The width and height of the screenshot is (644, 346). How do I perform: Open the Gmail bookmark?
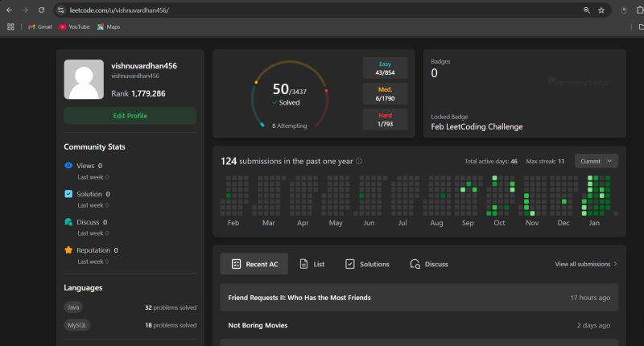pyautogui.click(x=39, y=27)
